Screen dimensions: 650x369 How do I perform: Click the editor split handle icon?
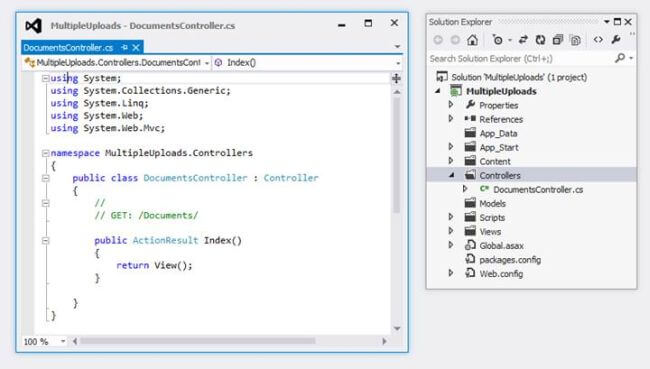click(396, 78)
